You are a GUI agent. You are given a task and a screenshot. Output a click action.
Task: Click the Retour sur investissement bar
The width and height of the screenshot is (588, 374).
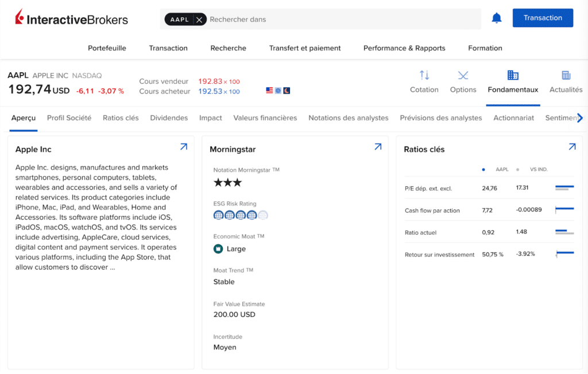[564, 254]
